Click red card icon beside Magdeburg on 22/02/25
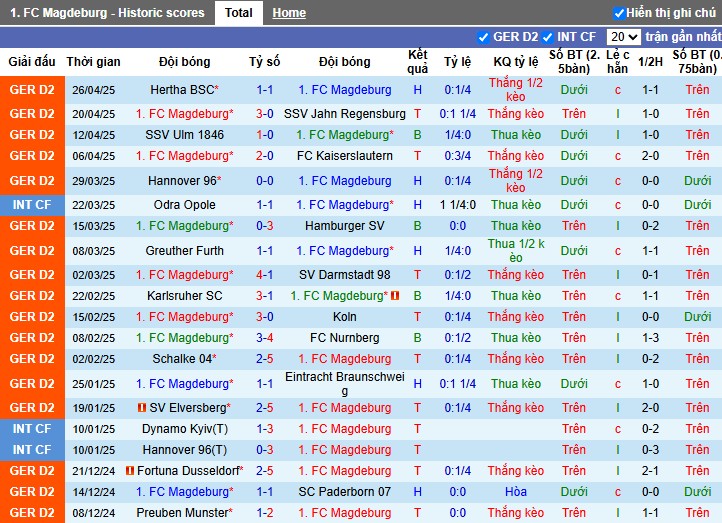The width and height of the screenshot is (722, 523). pyautogui.click(x=395, y=296)
